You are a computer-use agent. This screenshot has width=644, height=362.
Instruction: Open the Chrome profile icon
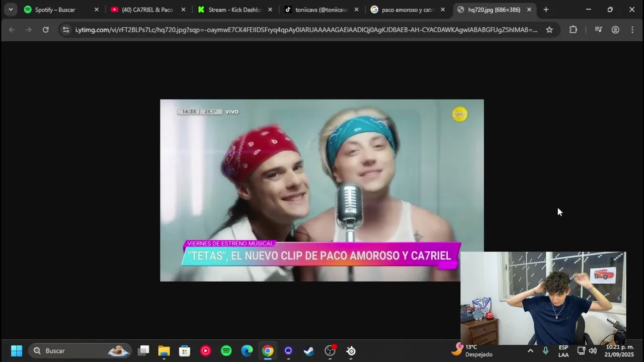click(615, 30)
